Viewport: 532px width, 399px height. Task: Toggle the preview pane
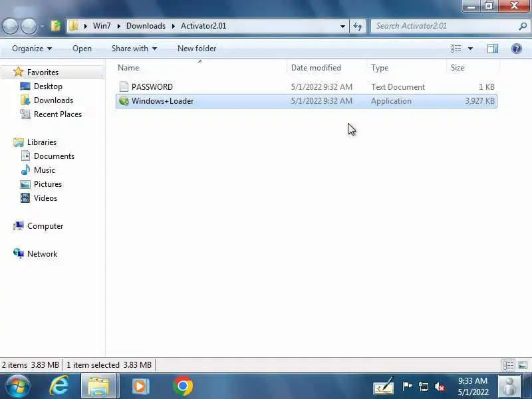coord(493,49)
